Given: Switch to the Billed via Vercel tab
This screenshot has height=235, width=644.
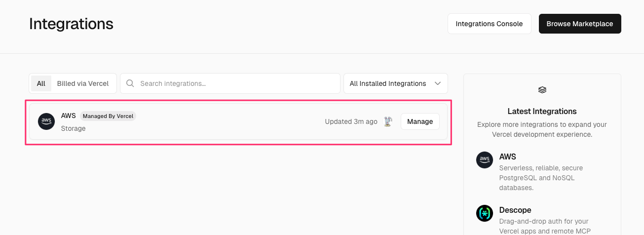Looking at the screenshot, I should point(83,83).
